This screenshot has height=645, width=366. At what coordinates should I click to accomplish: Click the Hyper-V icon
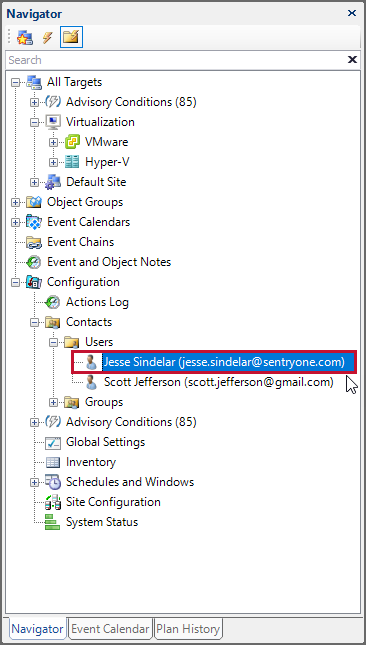point(72,162)
